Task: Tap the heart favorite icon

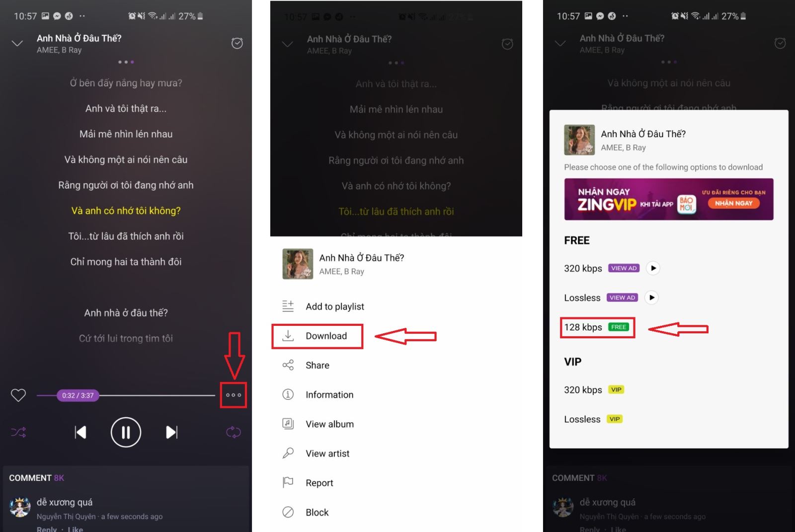Action: 18,395
